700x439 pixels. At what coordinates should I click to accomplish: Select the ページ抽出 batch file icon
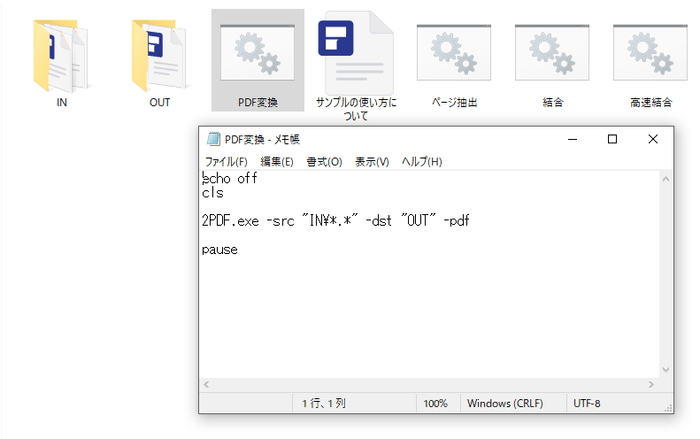point(453,54)
